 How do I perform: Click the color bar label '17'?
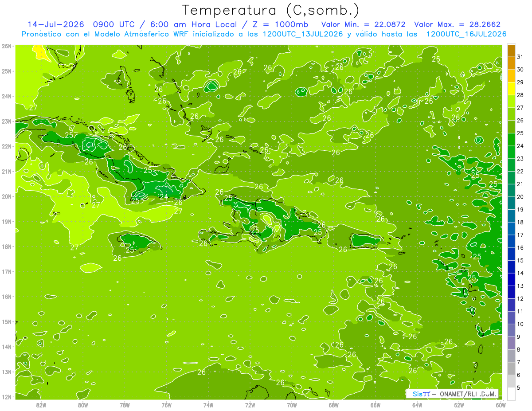tap(520, 235)
